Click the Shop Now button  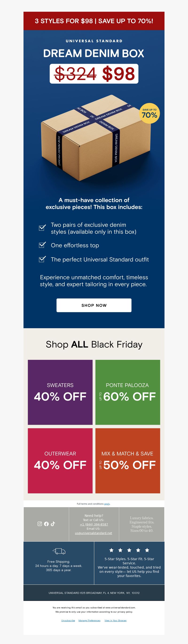(x=94, y=305)
